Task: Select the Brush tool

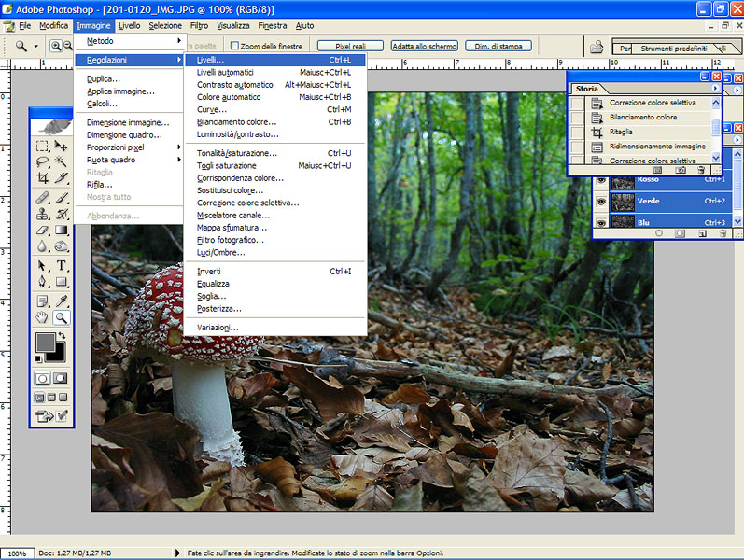Action: pyautogui.click(x=62, y=198)
